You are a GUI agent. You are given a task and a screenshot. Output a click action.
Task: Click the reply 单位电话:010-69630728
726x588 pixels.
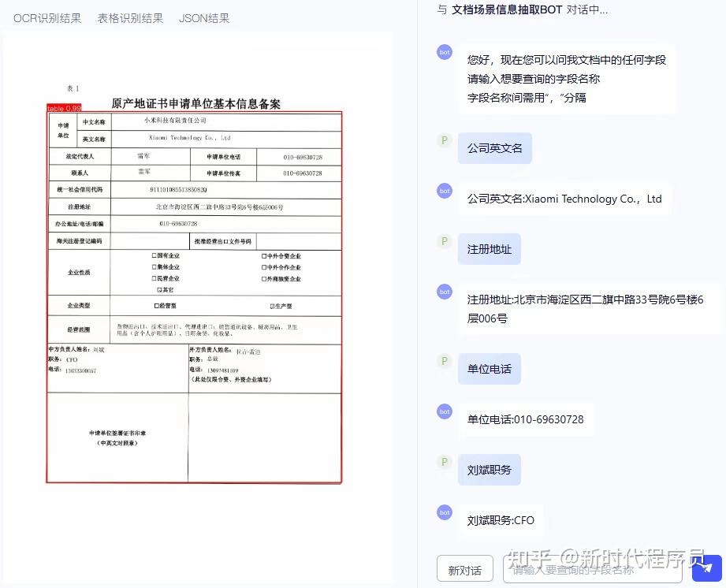tap(525, 419)
